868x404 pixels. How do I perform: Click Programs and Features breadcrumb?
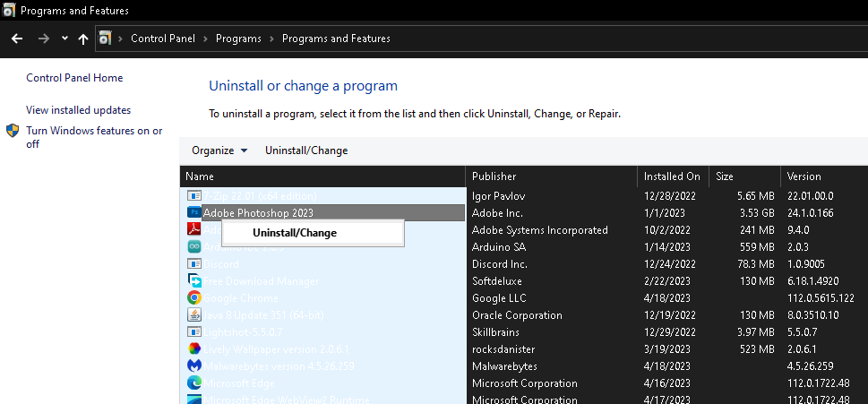coord(336,39)
